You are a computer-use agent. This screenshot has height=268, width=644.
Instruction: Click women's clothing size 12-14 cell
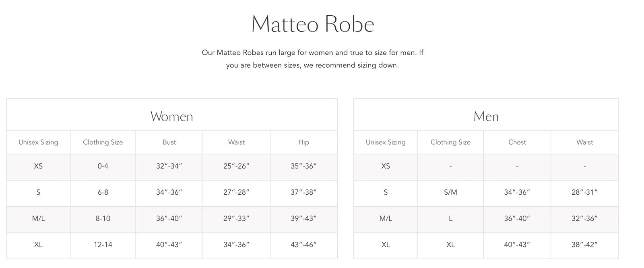pyautogui.click(x=103, y=245)
